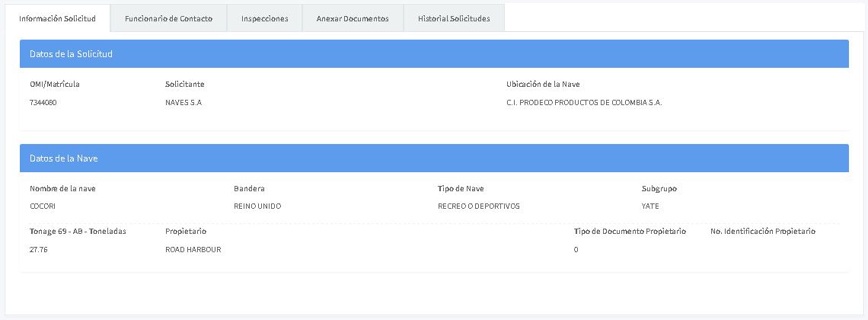Select the ship name COCORI
This screenshot has width=868, height=320.
click(43, 206)
